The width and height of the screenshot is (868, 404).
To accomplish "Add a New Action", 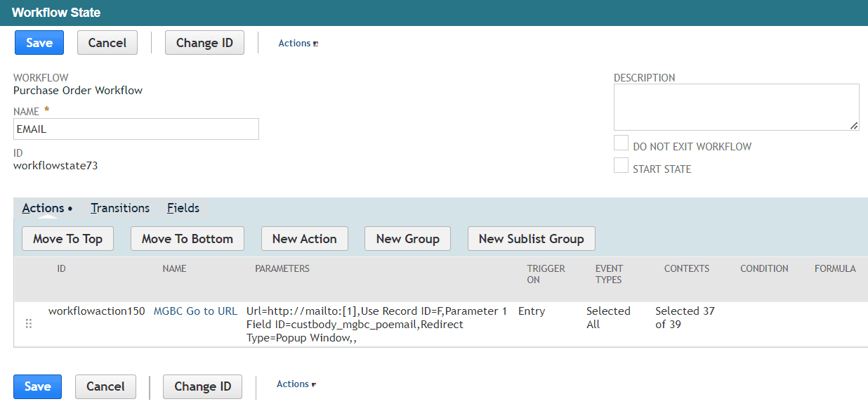I will 304,239.
